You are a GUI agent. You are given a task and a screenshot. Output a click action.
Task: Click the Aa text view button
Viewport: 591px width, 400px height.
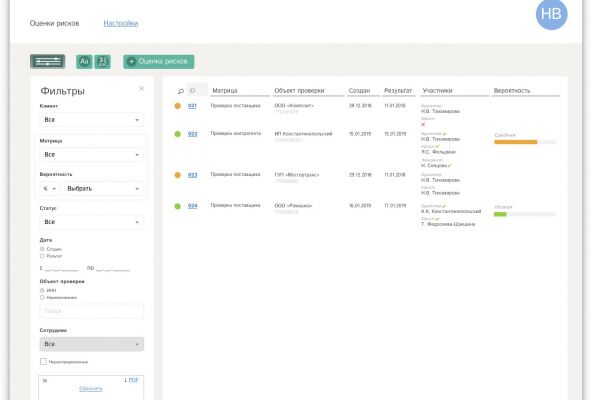(x=84, y=61)
